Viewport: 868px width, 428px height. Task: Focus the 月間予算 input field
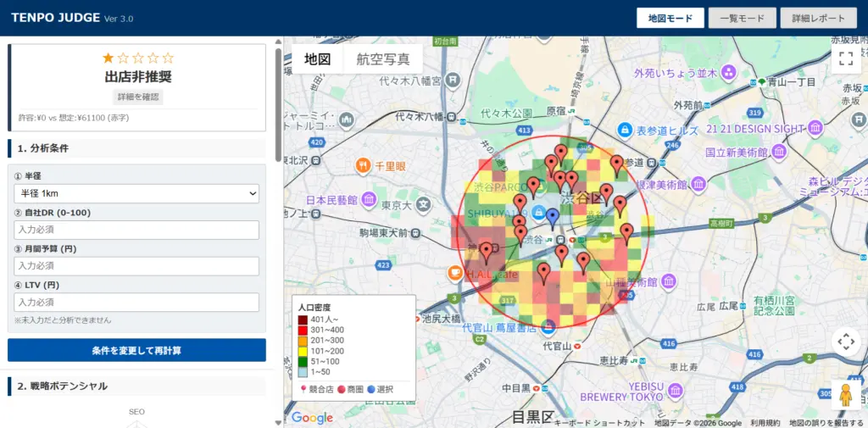(x=136, y=266)
